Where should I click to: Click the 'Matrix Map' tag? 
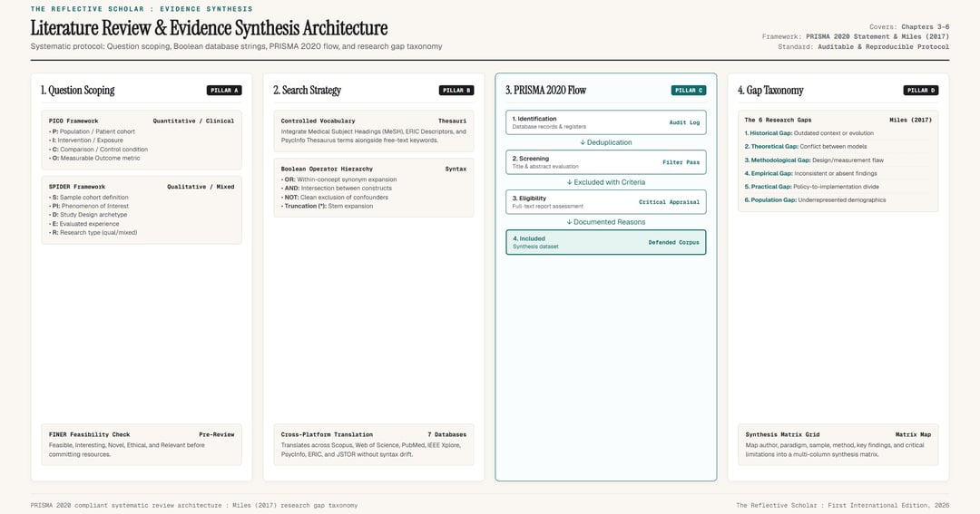(x=913, y=435)
